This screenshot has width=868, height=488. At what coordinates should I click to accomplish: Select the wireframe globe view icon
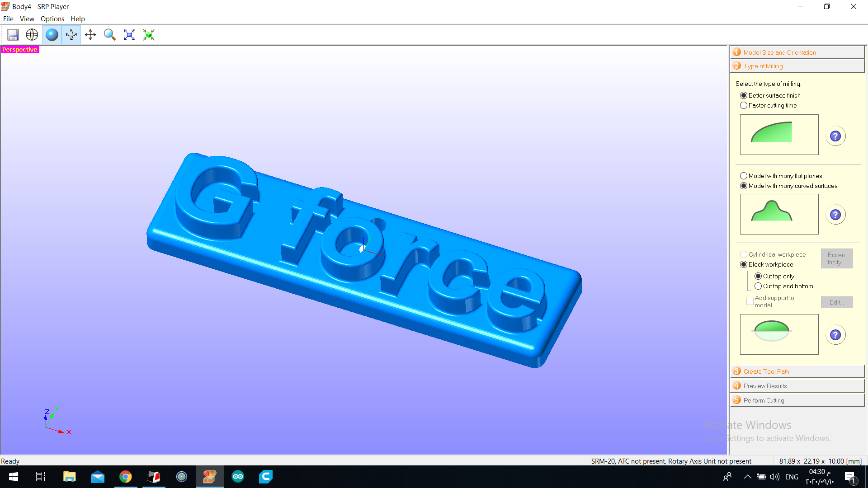32,35
